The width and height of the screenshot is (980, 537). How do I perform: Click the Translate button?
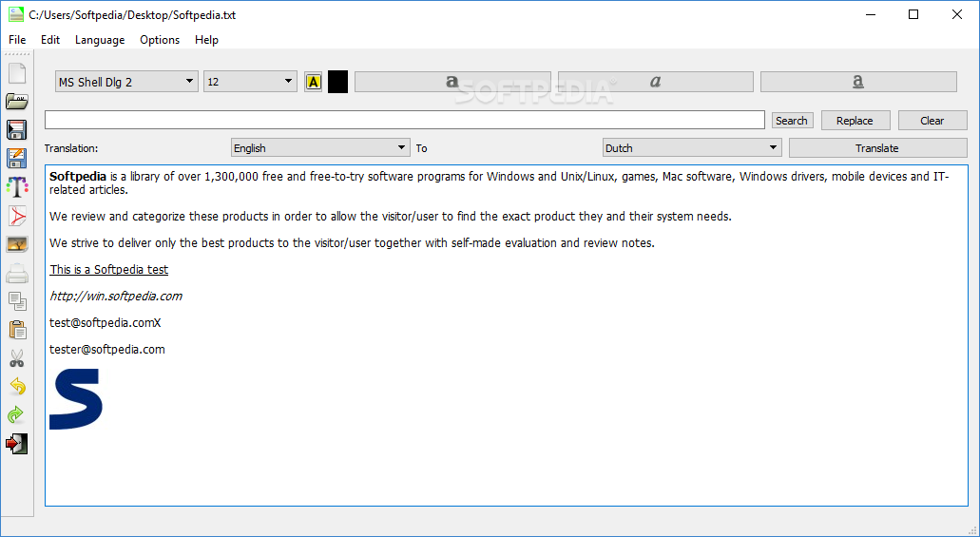[877, 148]
